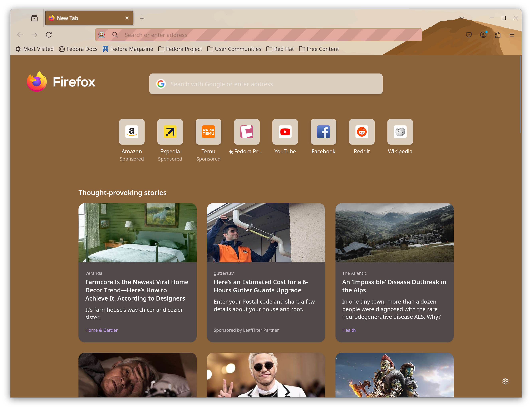This screenshot has height=409, width=532.
Task: Open the Firefox View icon beside the tab
Action: click(34, 18)
